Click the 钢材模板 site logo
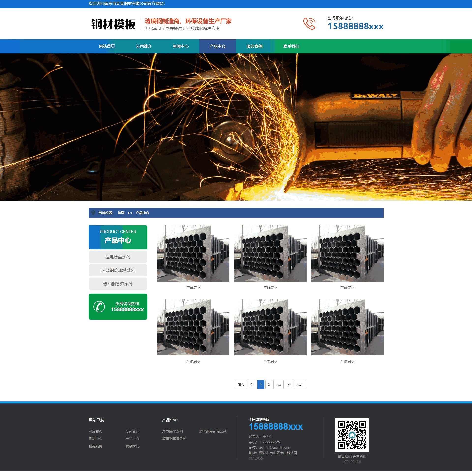The image size is (472, 476). click(113, 24)
